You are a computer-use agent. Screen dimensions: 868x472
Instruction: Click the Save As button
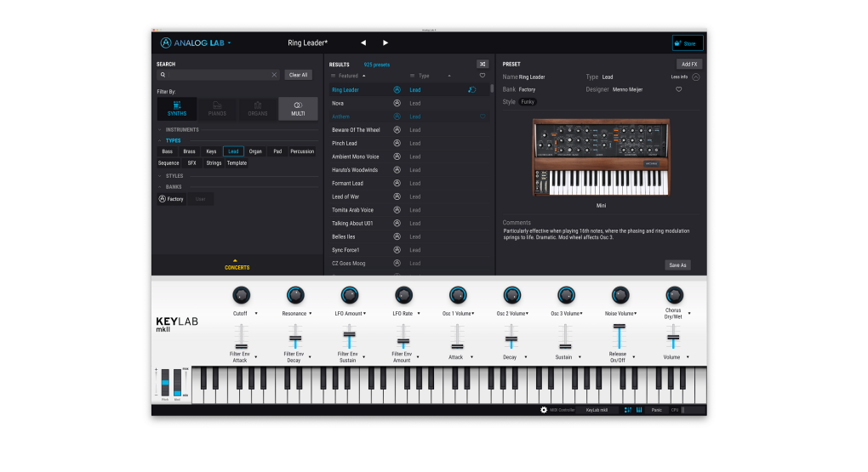[677, 265]
